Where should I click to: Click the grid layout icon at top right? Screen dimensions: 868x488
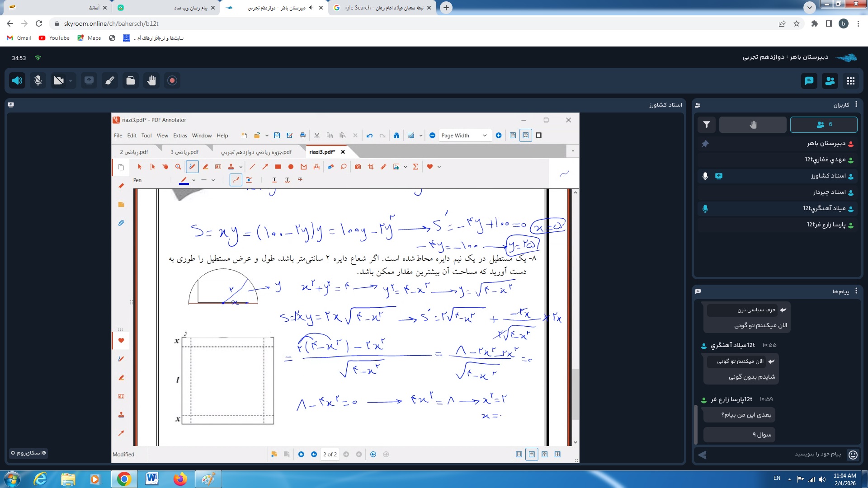pyautogui.click(x=851, y=81)
